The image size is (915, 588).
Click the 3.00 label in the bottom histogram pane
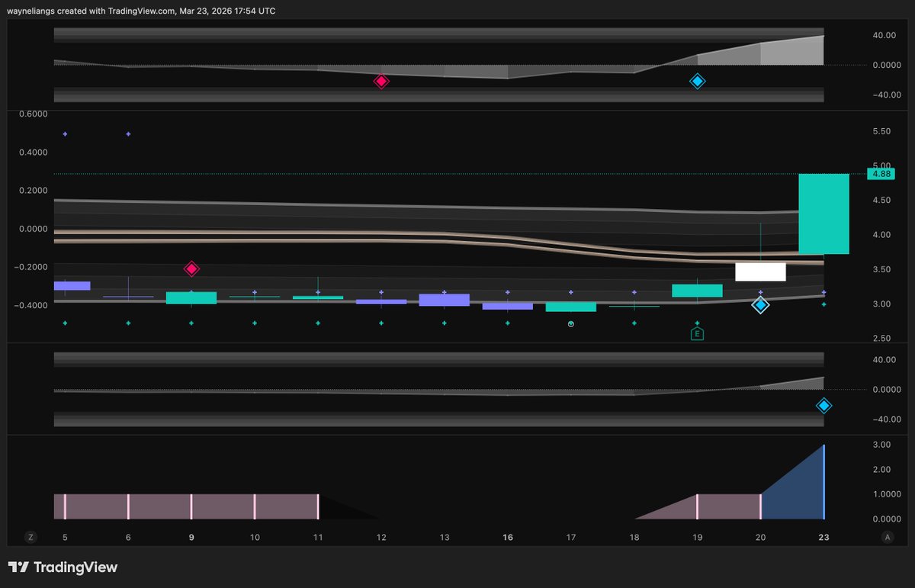pyautogui.click(x=881, y=445)
